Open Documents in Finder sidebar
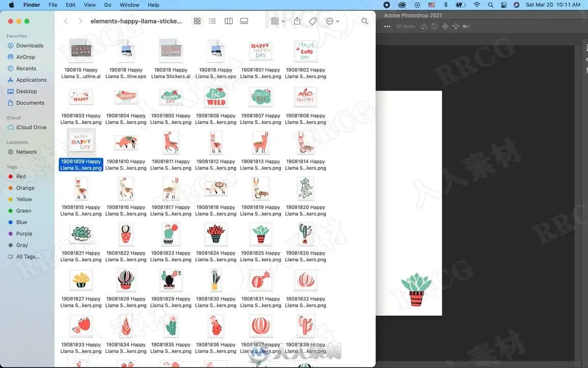The width and height of the screenshot is (588, 368). [x=26, y=103]
